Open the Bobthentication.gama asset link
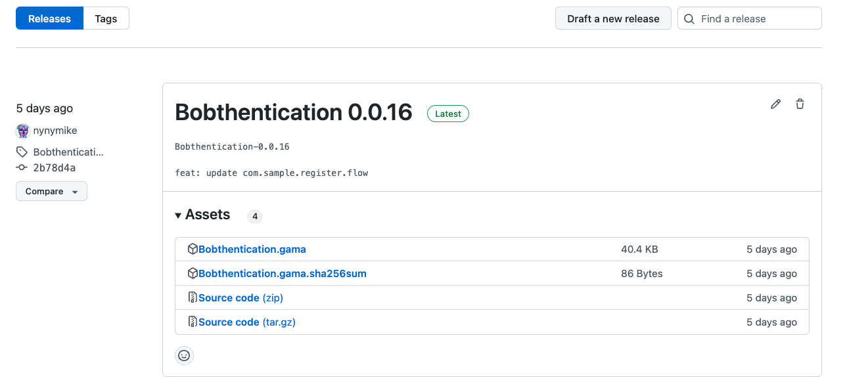This screenshot has width=868, height=390. point(252,249)
